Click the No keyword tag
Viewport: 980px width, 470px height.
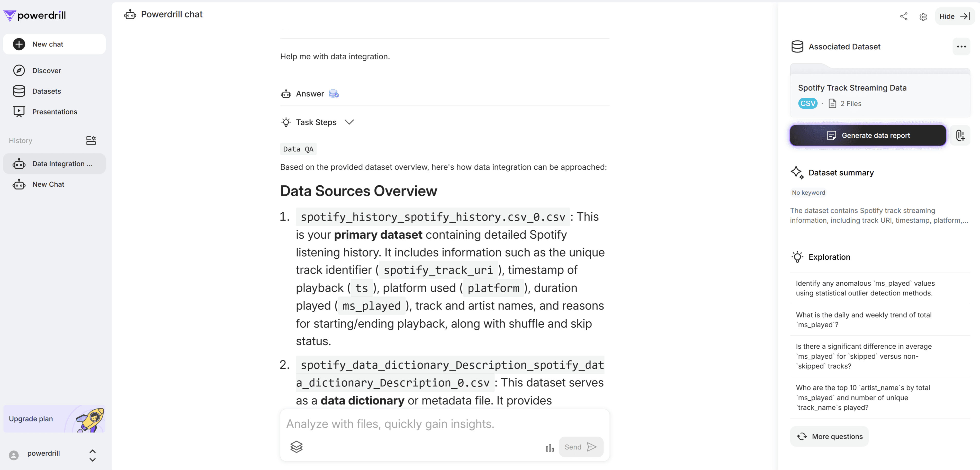click(808, 192)
